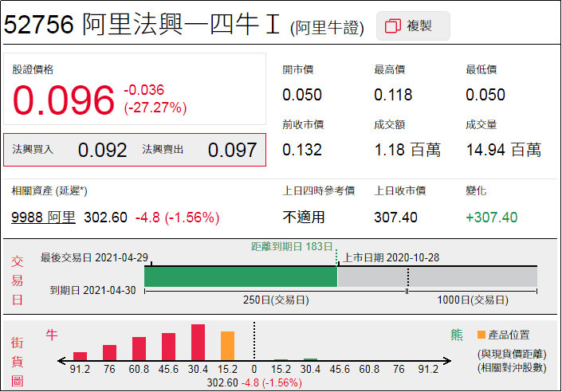Click the 上日收市價 value 307.40
Image resolution: width=562 pixels, height=392 pixels.
point(395,218)
